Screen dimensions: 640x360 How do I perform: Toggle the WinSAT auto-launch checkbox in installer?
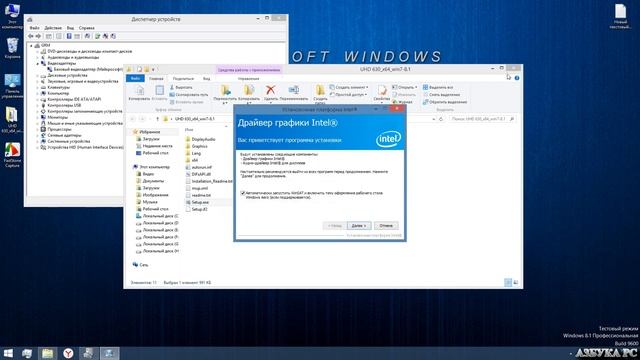[243, 193]
